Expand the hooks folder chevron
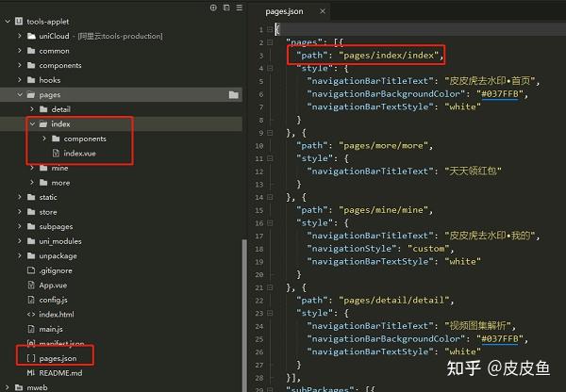This screenshot has width=566, height=392. coord(20,80)
